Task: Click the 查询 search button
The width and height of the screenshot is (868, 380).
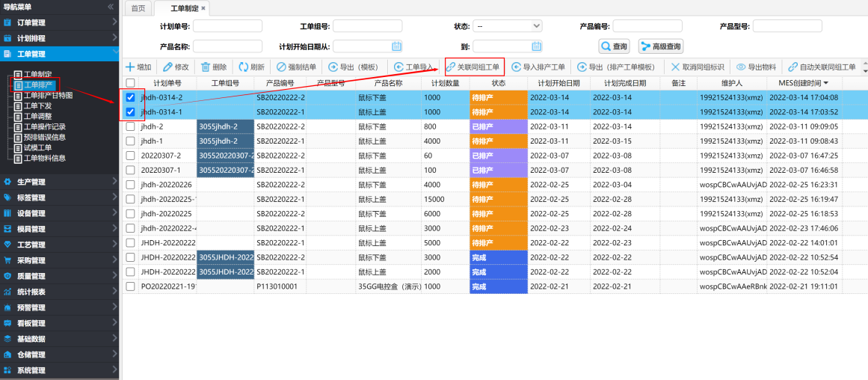Action: 612,46
